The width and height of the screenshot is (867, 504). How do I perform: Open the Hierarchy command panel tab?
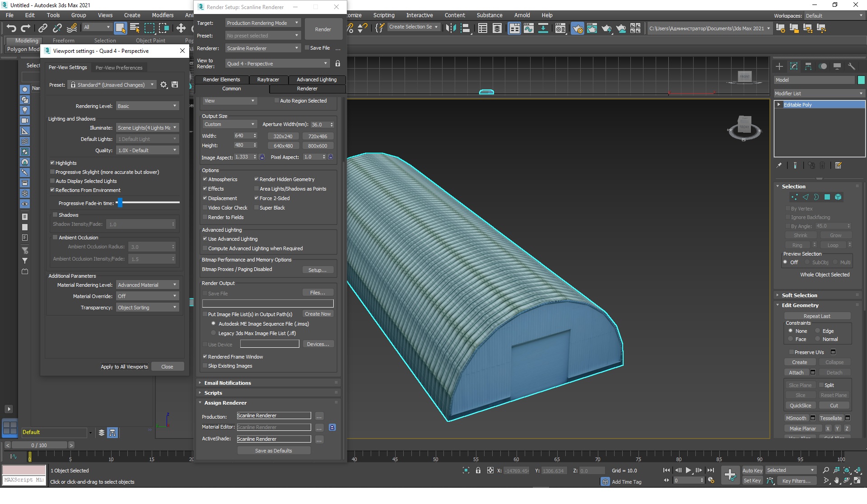pyautogui.click(x=808, y=66)
